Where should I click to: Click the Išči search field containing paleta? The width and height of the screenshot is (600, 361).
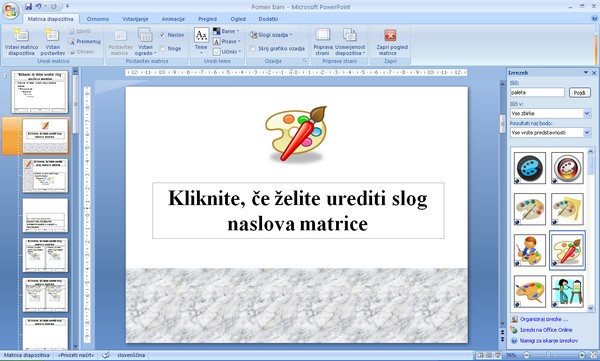[x=537, y=92]
